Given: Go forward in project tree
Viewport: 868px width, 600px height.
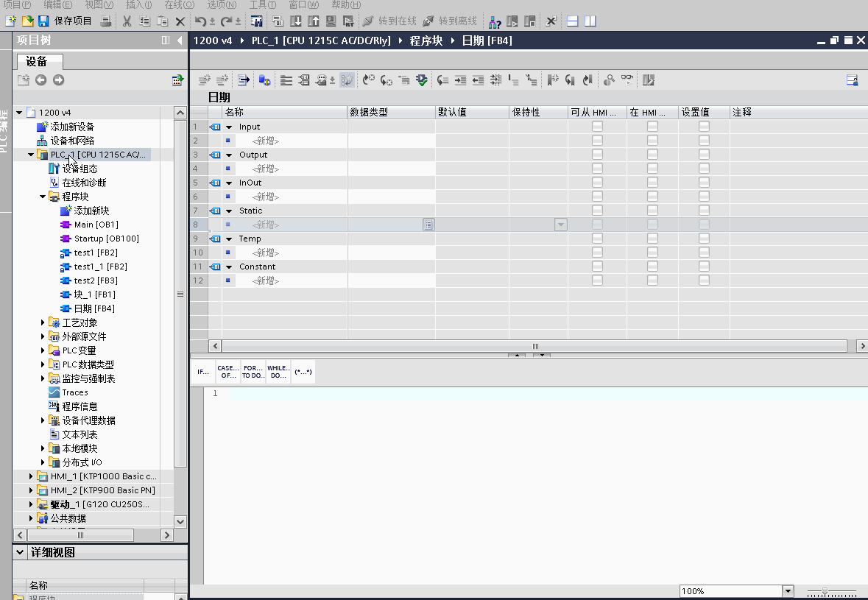Looking at the screenshot, I should coord(59,80).
